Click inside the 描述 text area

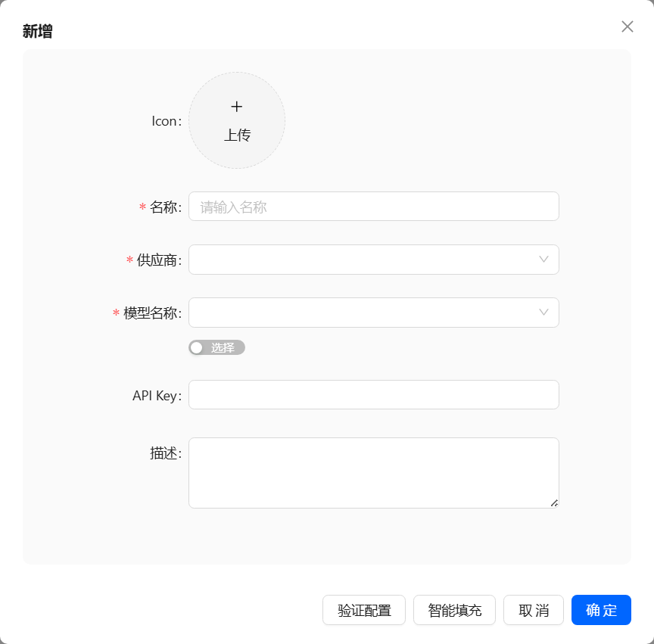pos(373,472)
